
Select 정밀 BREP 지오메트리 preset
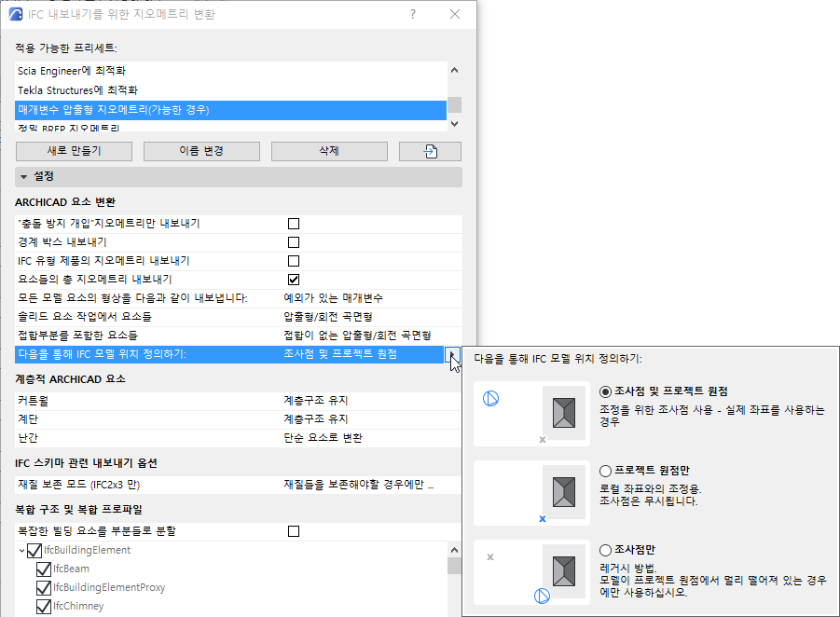pyautogui.click(x=231, y=127)
